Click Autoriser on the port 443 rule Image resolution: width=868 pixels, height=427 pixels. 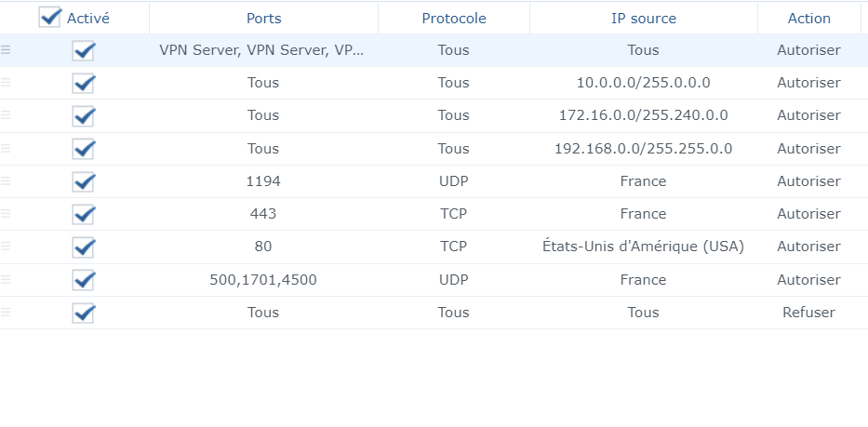pos(808,214)
